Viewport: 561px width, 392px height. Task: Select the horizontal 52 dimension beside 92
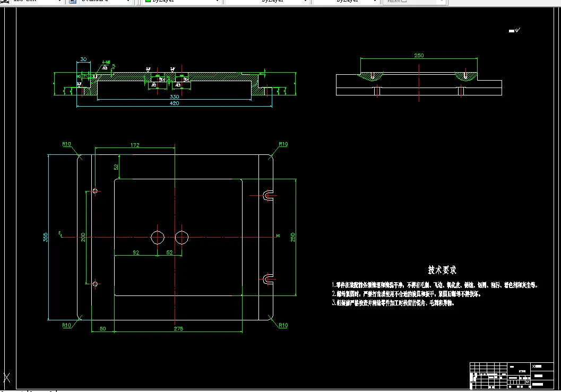pos(170,252)
